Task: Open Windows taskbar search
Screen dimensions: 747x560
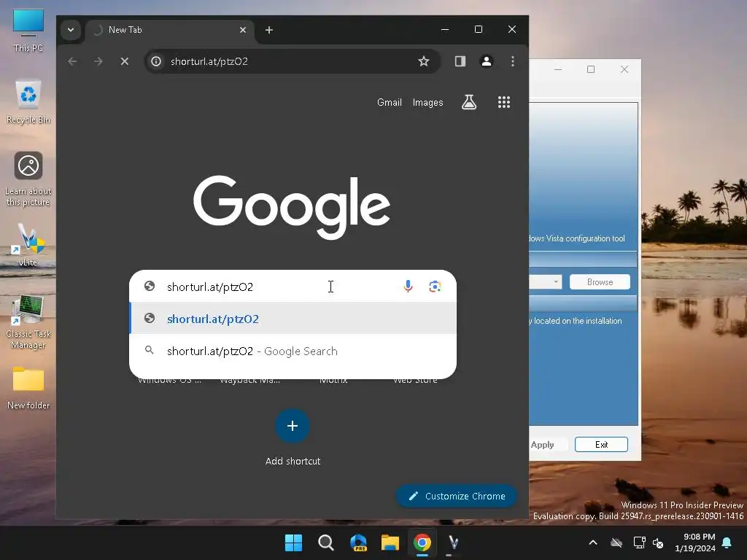Action: 326,542
